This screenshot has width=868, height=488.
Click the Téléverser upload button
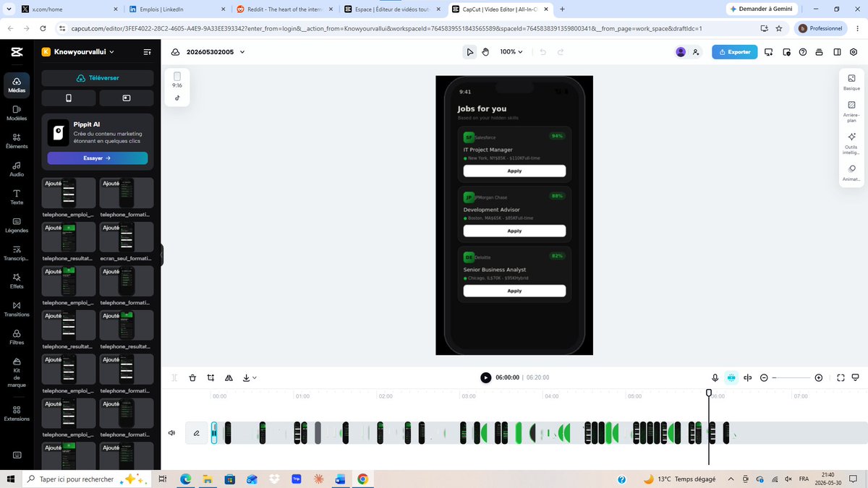[x=98, y=78]
